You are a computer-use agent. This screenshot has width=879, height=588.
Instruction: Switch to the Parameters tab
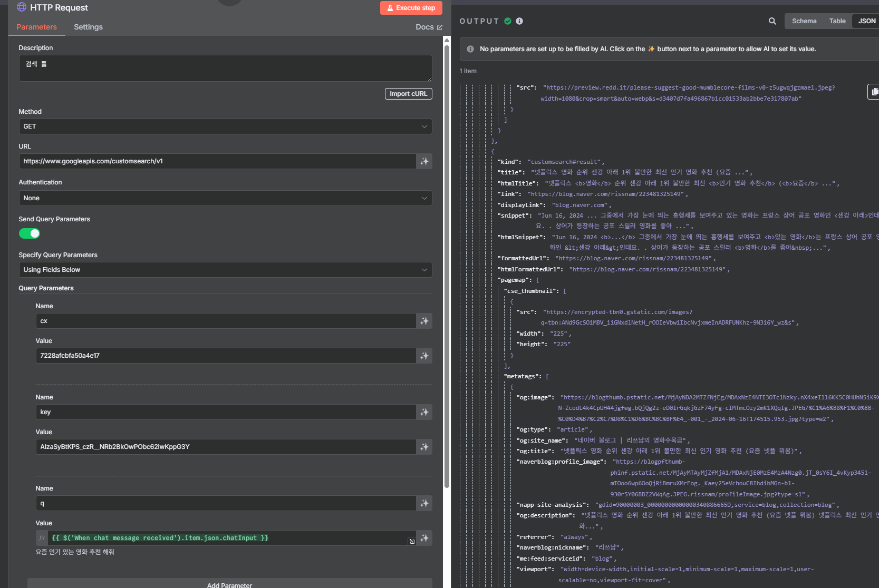coord(36,27)
